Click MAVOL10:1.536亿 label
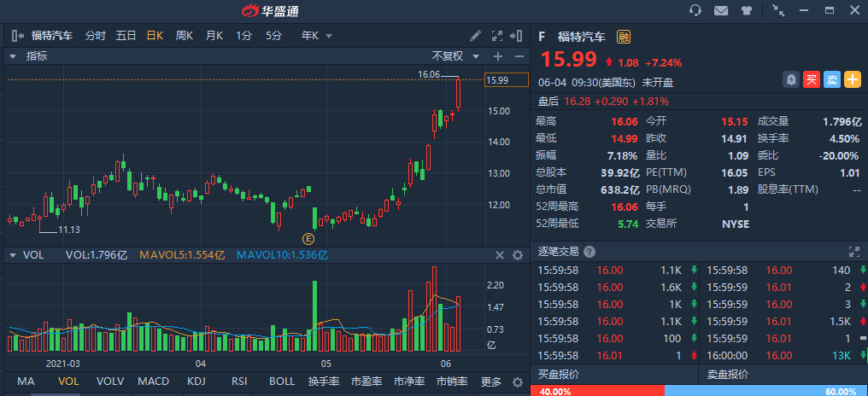Screen dimensions: 868x396 coord(282,255)
